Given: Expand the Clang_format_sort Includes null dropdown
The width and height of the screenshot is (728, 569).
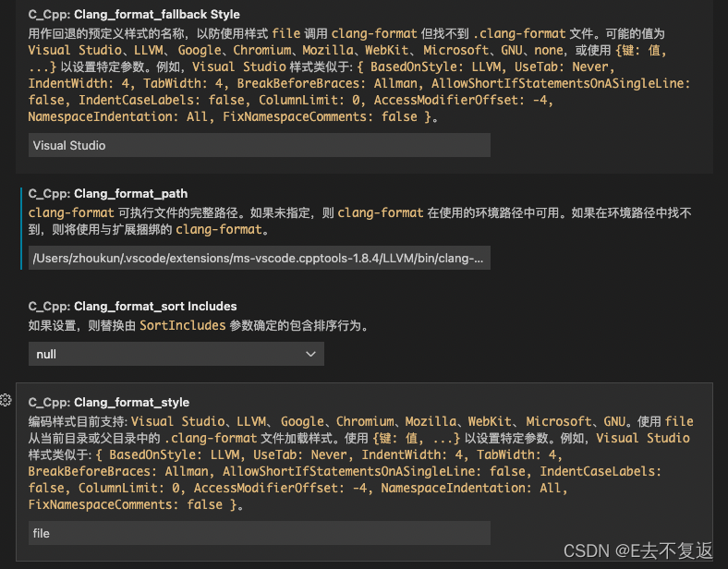Looking at the screenshot, I should pyautogui.click(x=176, y=354).
